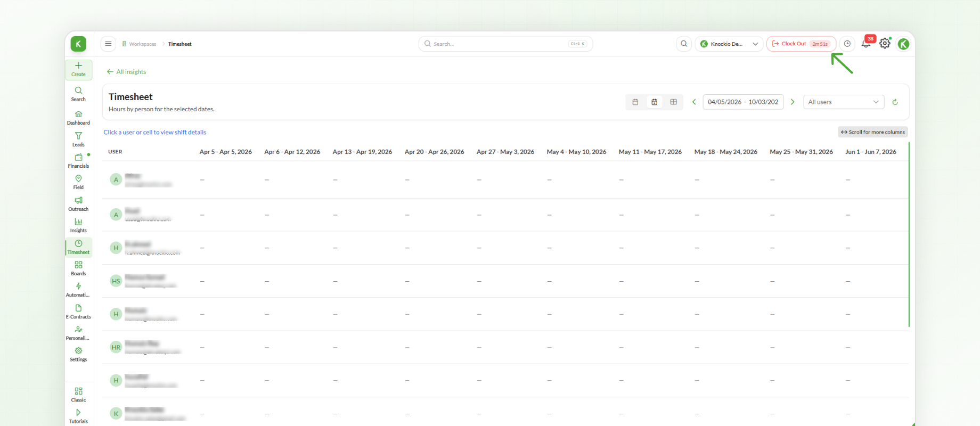Focus the top Search field

(x=505, y=44)
